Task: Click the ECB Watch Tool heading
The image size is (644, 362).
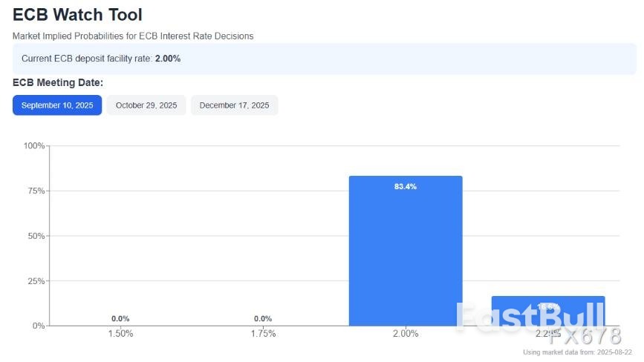Action: [77, 15]
